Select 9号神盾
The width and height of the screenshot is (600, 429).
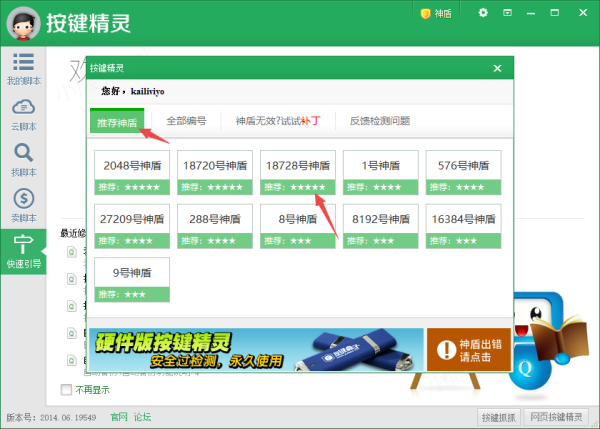[x=132, y=280]
